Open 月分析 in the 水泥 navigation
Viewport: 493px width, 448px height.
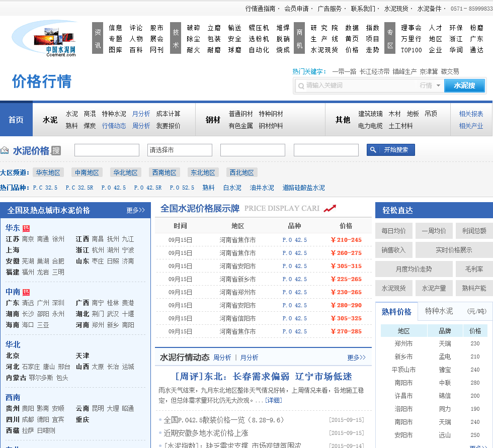point(141,114)
